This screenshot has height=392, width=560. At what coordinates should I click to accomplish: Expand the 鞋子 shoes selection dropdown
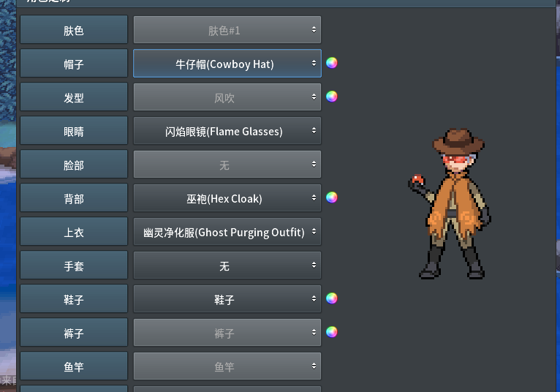point(227,298)
